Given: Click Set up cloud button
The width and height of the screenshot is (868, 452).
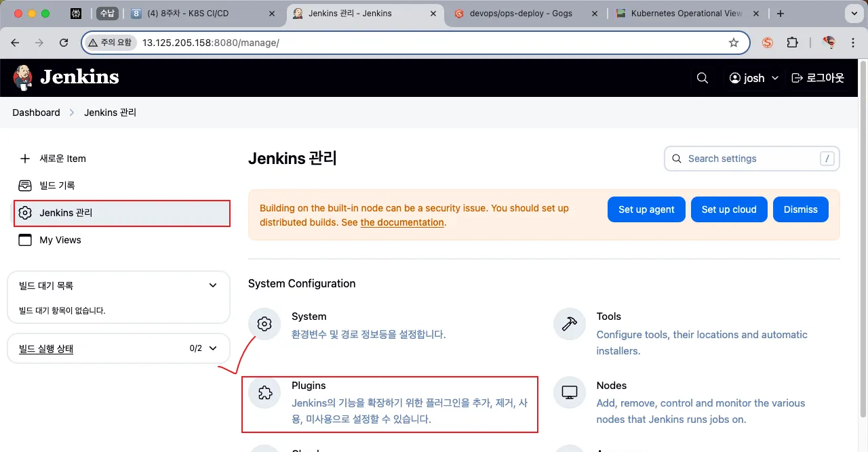Looking at the screenshot, I should pos(729,209).
